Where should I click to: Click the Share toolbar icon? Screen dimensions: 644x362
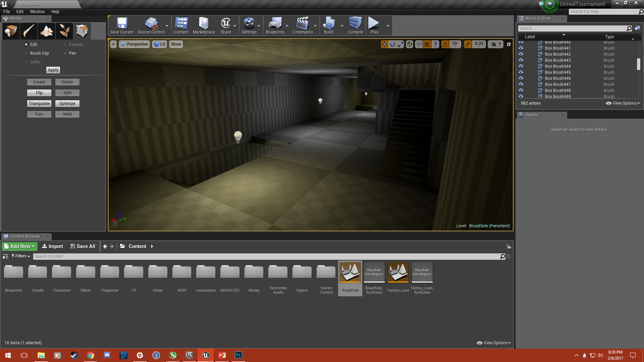[x=226, y=26]
